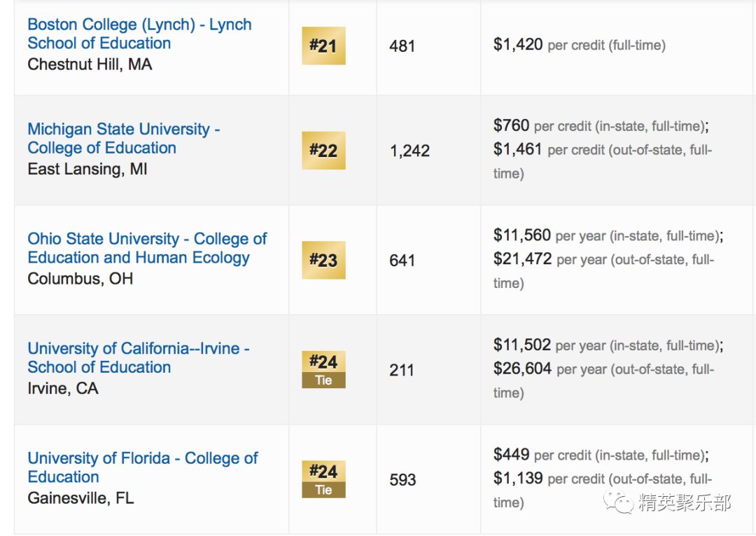
Task: Click the $11,560 per year in-state tuition
Action: [x=608, y=235]
